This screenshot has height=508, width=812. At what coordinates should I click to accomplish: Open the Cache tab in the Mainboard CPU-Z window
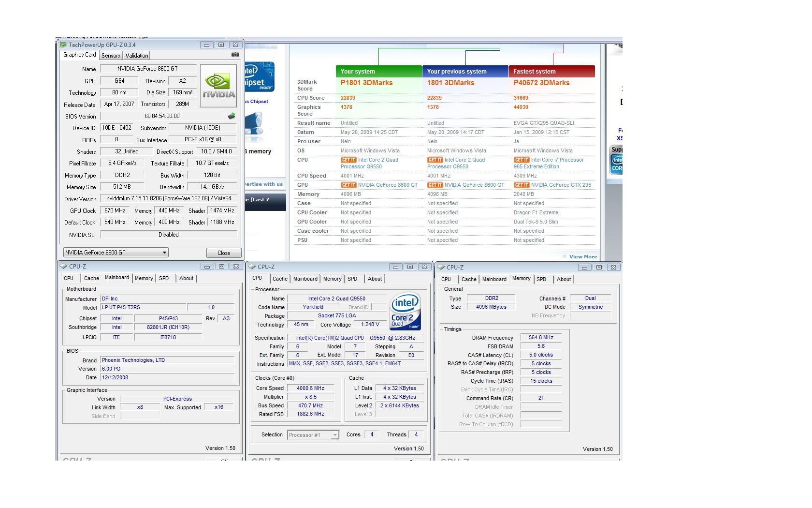(x=91, y=278)
